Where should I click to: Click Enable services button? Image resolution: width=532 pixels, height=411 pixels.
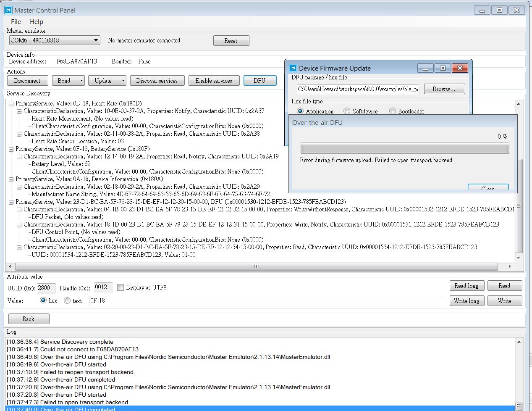click(214, 81)
